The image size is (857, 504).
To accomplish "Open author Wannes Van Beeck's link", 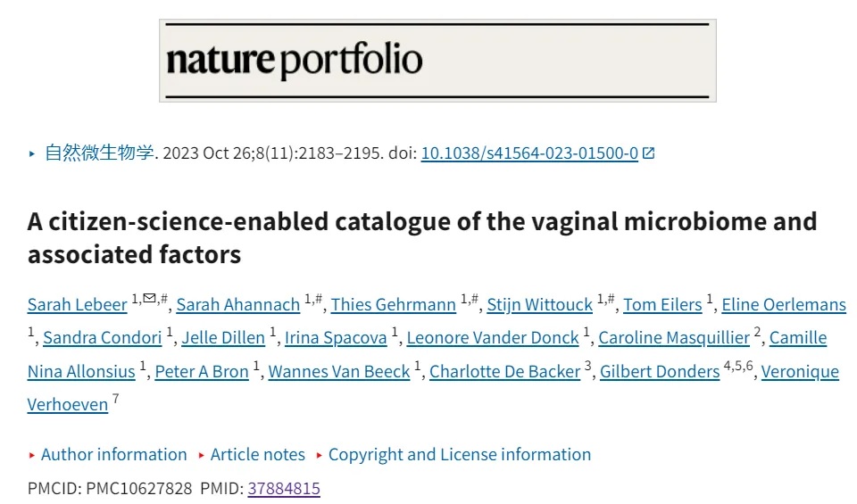I will pyautogui.click(x=339, y=371).
